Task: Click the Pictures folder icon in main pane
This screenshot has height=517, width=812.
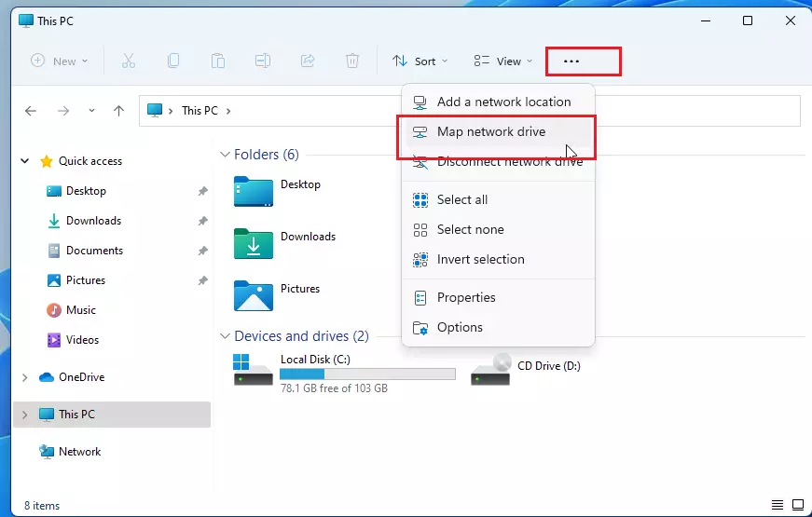Action: pos(254,295)
